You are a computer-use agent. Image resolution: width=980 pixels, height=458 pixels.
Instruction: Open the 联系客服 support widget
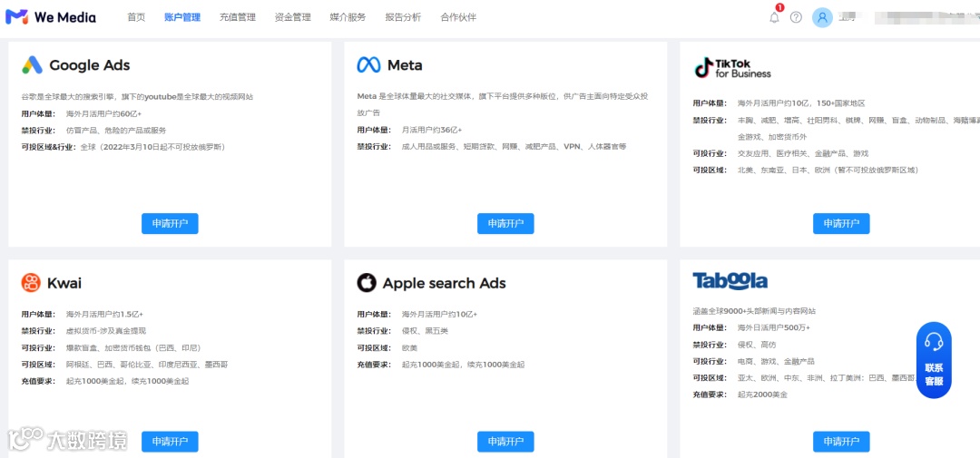[x=934, y=360]
